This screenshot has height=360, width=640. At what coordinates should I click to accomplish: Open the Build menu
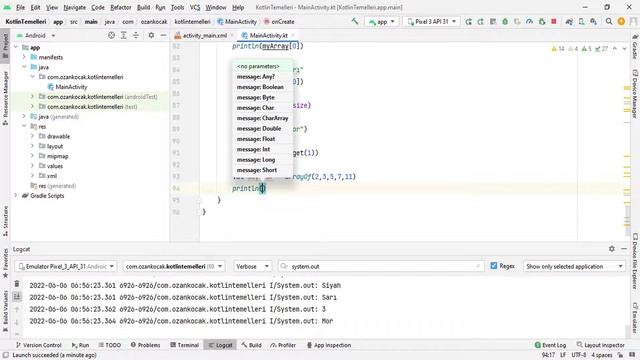point(143,7)
